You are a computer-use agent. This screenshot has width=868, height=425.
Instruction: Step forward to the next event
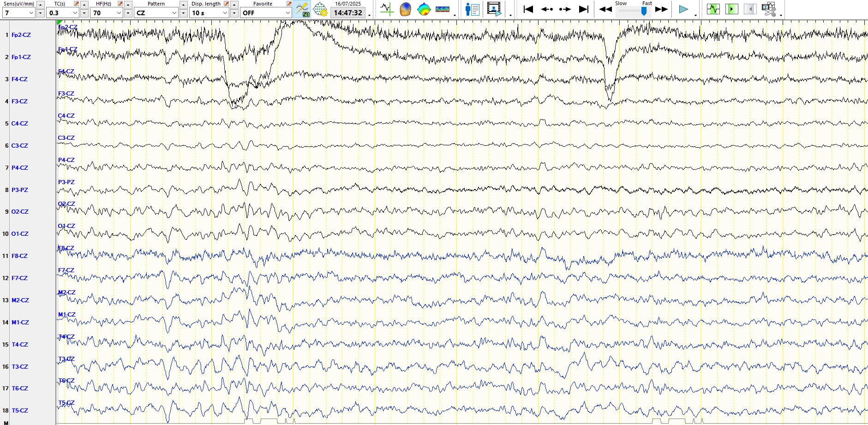tap(565, 9)
